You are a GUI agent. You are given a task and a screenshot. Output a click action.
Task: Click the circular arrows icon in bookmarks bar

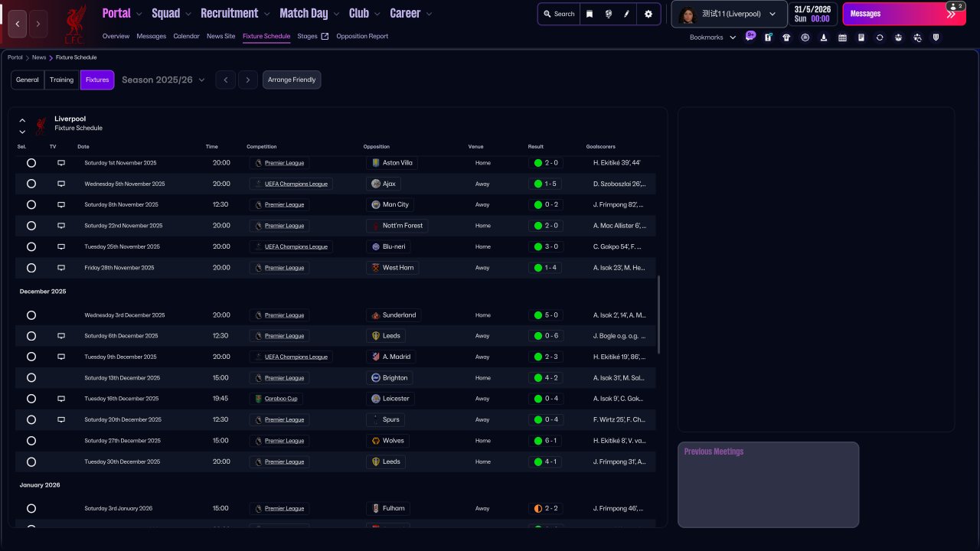click(880, 37)
